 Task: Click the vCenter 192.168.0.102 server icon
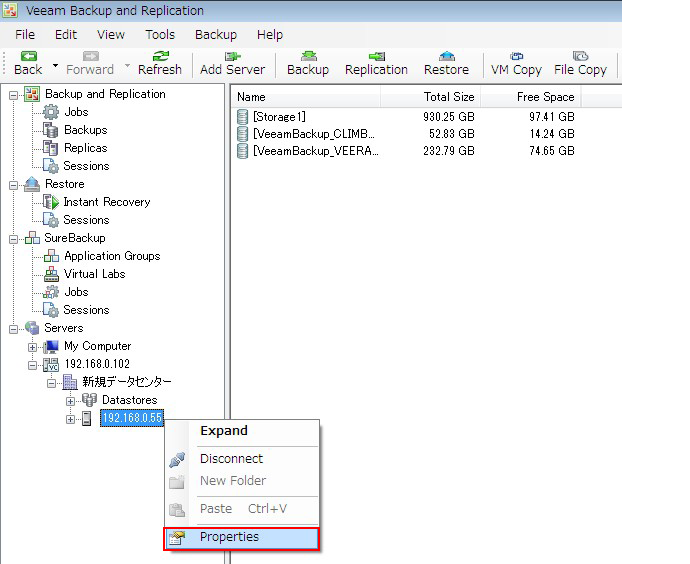[51, 365]
